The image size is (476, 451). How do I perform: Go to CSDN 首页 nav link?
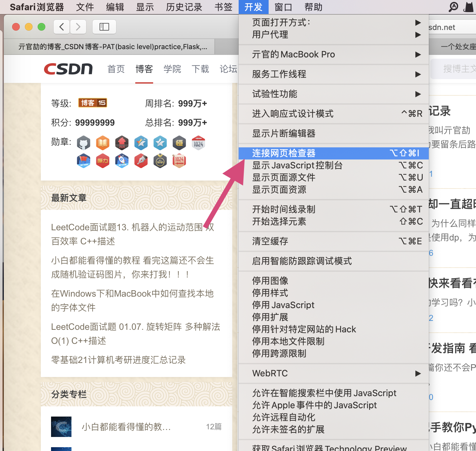point(116,69)
